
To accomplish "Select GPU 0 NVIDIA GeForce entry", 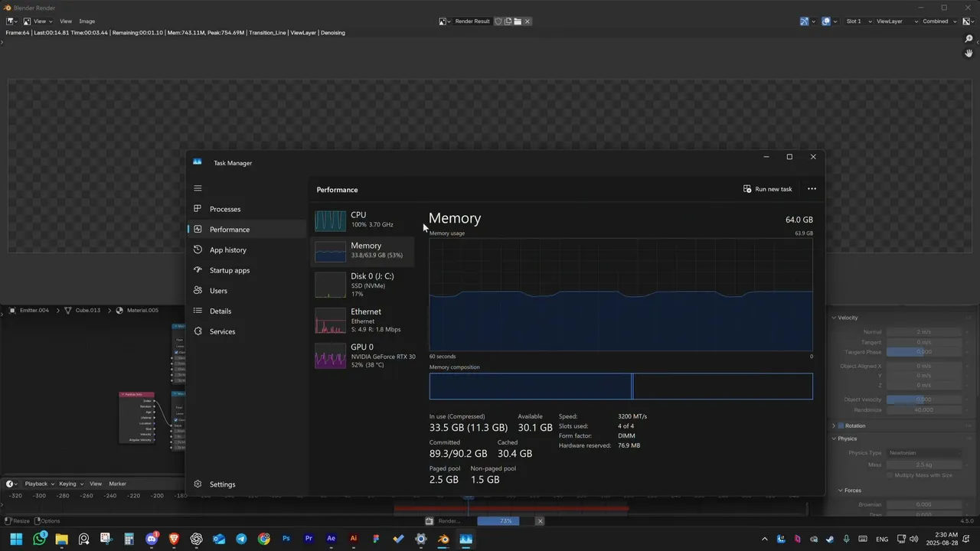I will click(363, 356).
